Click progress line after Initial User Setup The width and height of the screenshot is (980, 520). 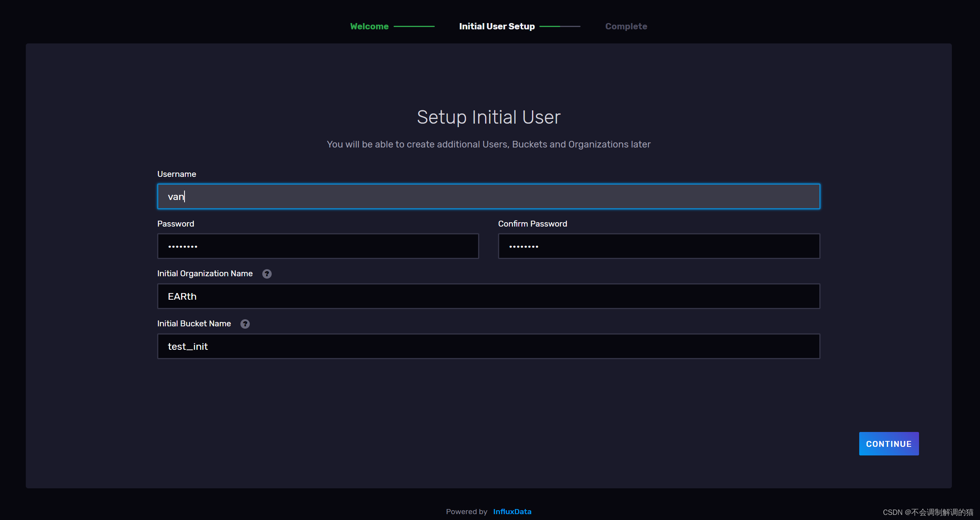click(560, 27)
